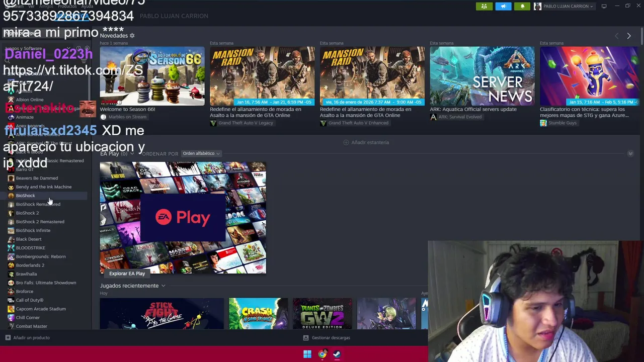Click the Borderlands 2 game icon
644x362 pixels.
[x=11, y=265]
